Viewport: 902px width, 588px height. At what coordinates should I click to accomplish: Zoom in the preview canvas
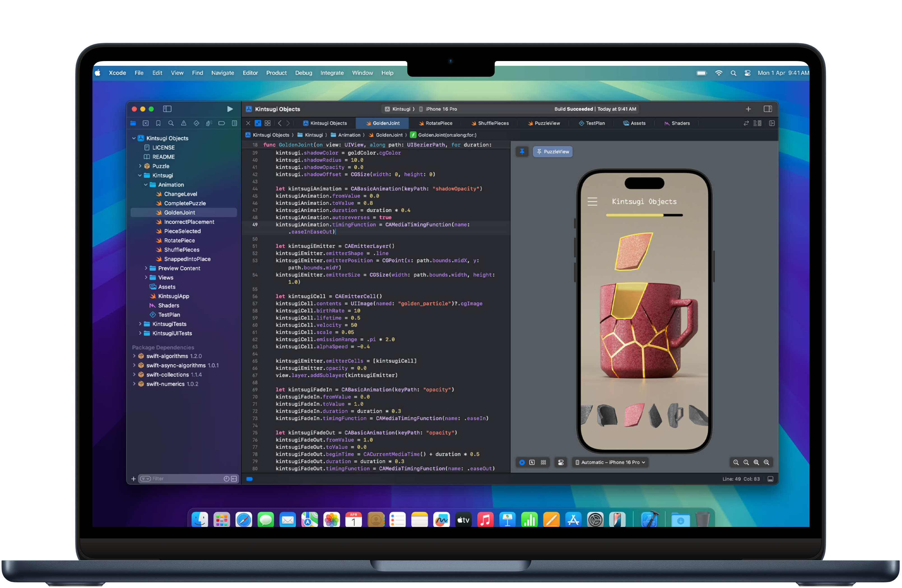767,462
